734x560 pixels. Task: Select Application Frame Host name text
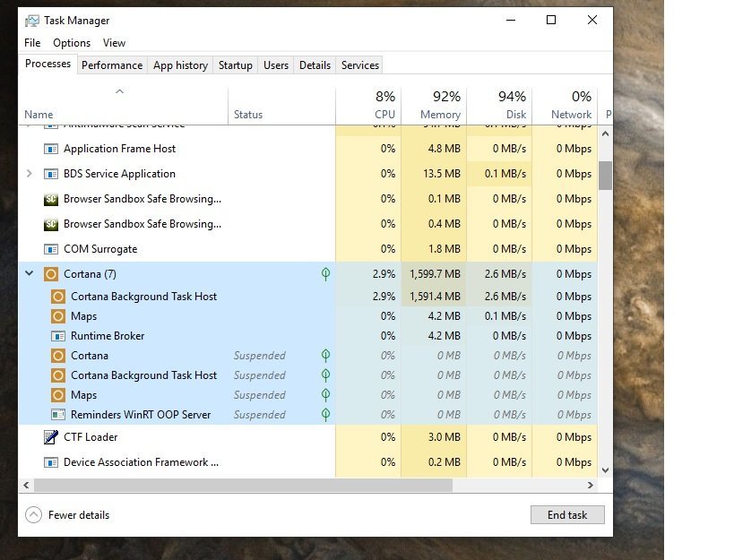pos(120,149)
